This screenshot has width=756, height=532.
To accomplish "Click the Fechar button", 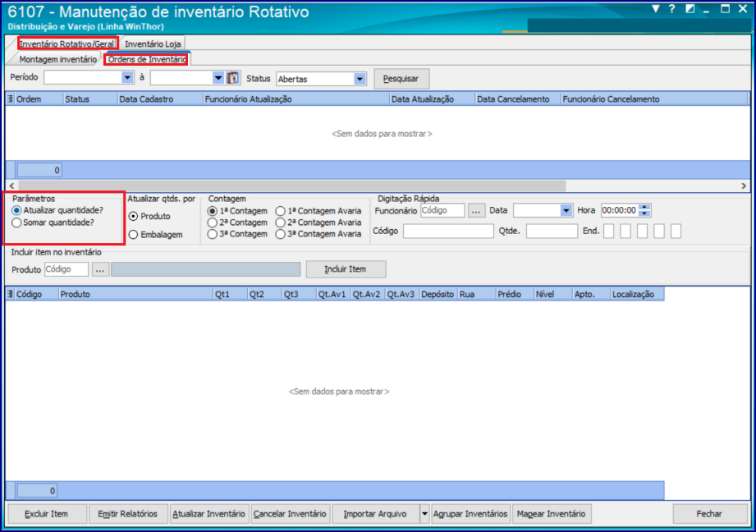I will [709, 514].
